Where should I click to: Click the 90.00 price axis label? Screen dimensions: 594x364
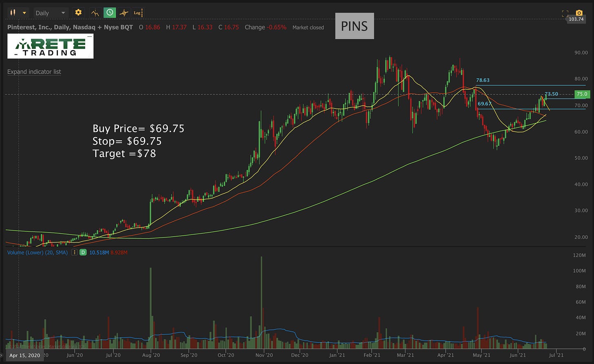[581, 53]
